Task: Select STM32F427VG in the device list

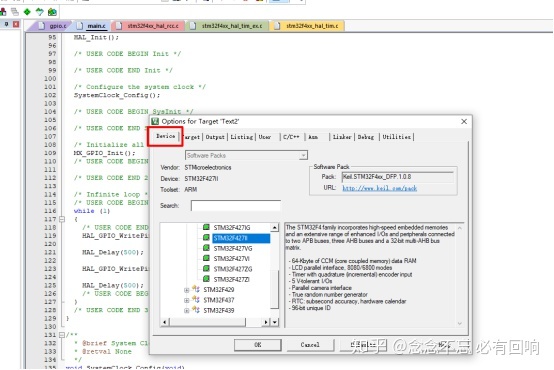Action: pyautogui.click(x=233, y=248)
